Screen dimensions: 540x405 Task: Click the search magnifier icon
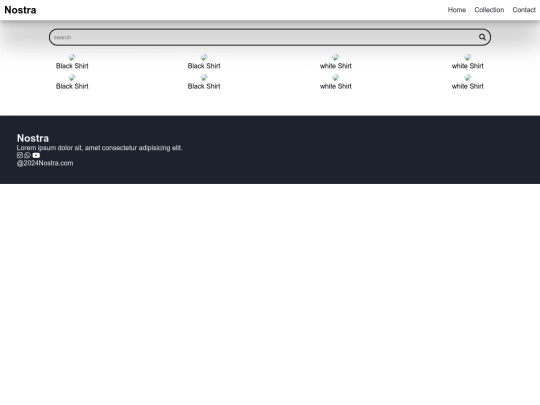point(482,37)
